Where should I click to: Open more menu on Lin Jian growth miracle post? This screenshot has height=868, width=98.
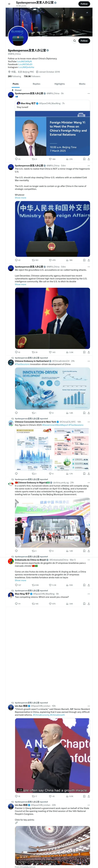89,706
